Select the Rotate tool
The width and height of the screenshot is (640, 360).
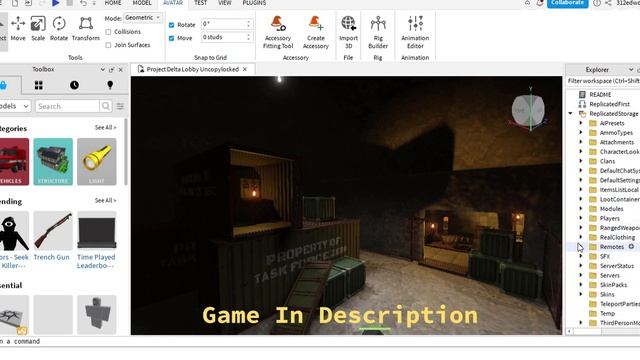[59, 29]
